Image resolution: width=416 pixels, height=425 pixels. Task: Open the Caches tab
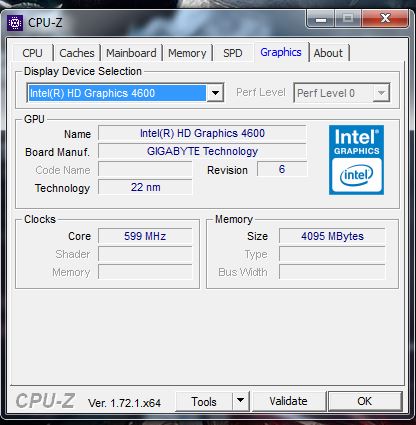(x=77, y=53)
